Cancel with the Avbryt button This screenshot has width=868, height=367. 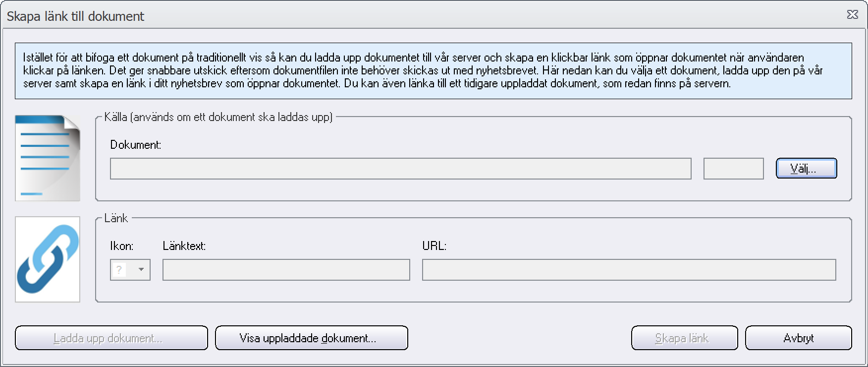coord(799,338)
